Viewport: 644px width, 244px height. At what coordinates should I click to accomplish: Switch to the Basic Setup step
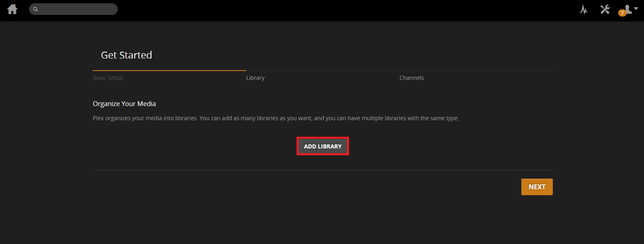click(x=108, y=78)
